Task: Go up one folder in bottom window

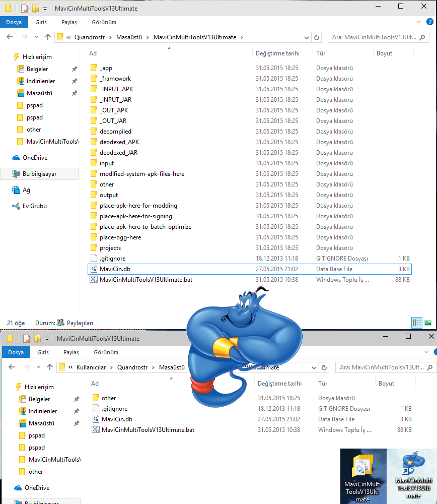Action: [x=50, y=367]
